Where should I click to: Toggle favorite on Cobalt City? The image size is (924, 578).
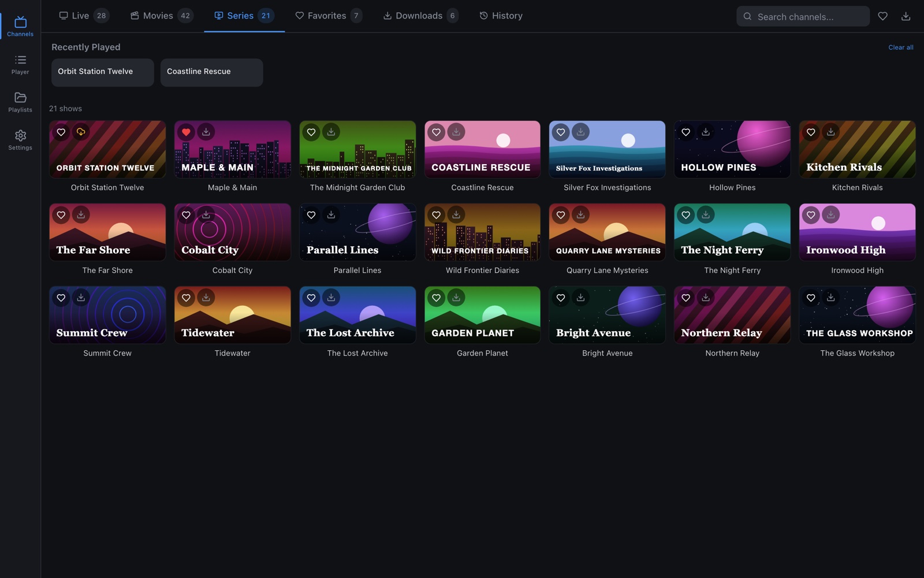[186, 215]
